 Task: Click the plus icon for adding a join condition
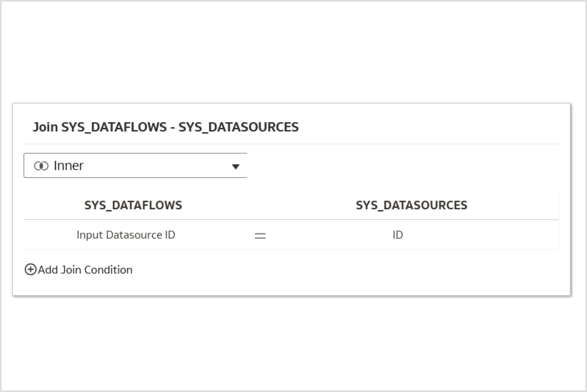coord(30,269)
